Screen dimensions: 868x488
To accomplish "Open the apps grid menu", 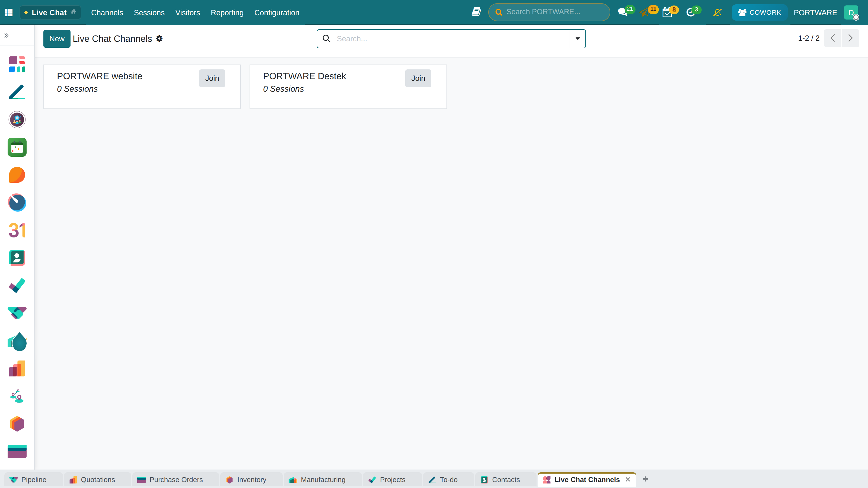I will pyautogui.click(x=9, y=12).
